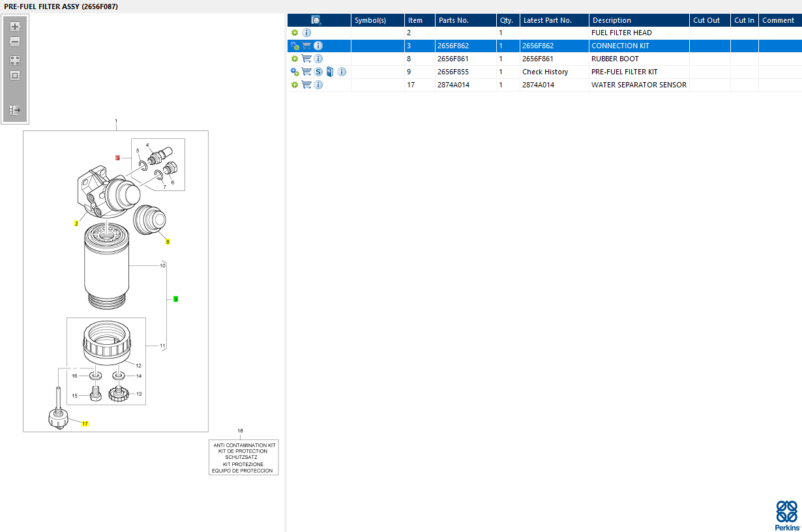The image size is (802, 532).
Task: Zoom out of the parts diagram
Action: coord(15,42)
